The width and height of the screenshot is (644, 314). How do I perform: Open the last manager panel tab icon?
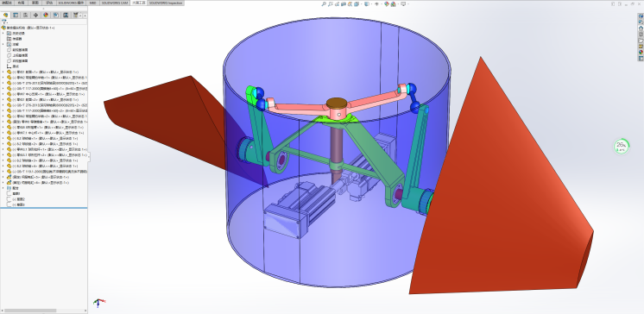[76, 16]
